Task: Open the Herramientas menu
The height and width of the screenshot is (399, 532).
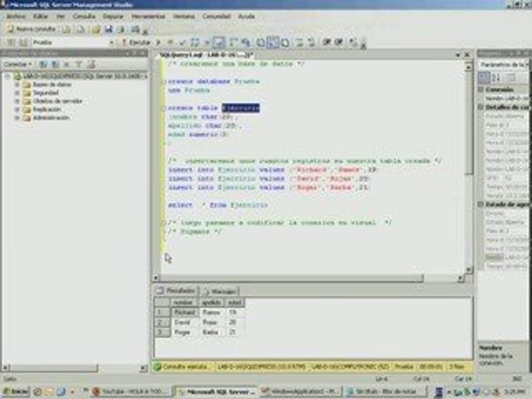Action: point(148,16)
